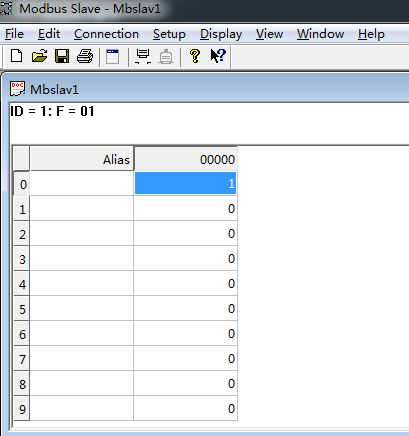Click row header 7
This screenshot has width=409, height=436.
(x=22, y=359)
